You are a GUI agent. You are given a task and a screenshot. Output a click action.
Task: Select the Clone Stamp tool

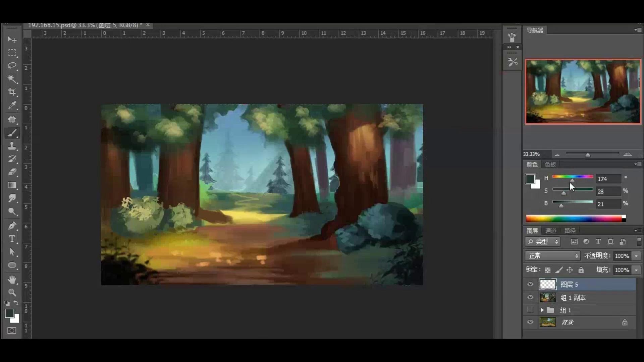tap(12, 145)
